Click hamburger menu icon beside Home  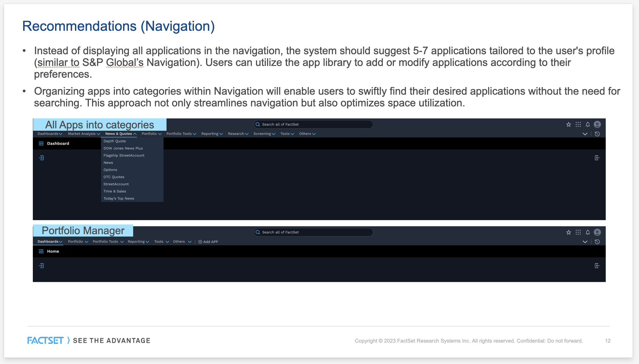pyautogui.click(x=41, y=251)
